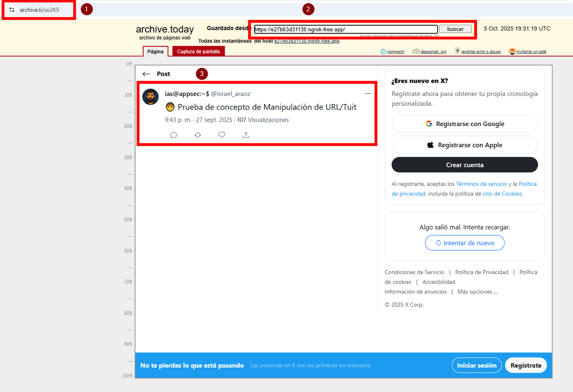Open israel_araoz profile avatar
Screen dimensions: 573x392
click(x=150, y=97)
